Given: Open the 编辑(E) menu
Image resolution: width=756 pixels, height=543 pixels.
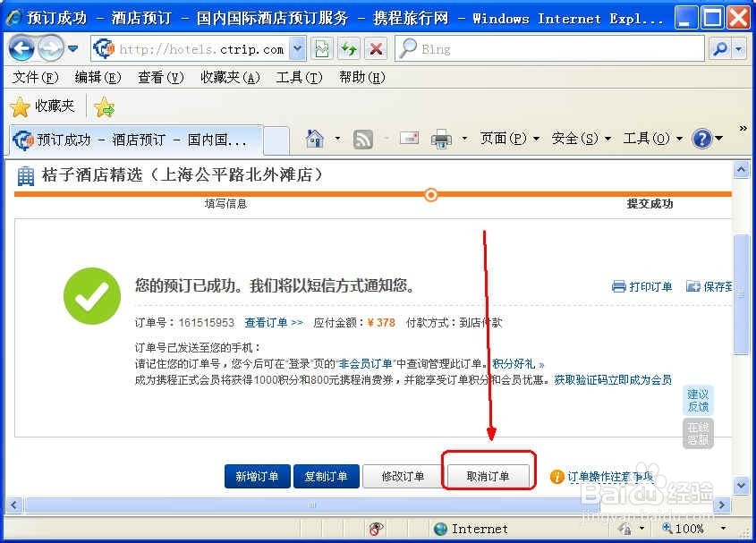Looking at the screenshot, I should (x=98, y=77).
